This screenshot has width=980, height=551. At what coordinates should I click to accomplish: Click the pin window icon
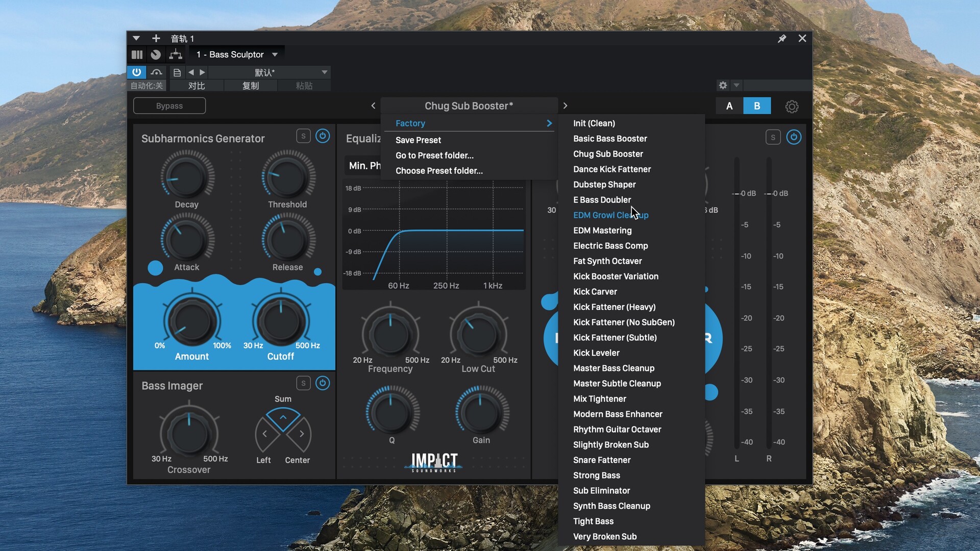pyautogui.click(x=781, y=38)
